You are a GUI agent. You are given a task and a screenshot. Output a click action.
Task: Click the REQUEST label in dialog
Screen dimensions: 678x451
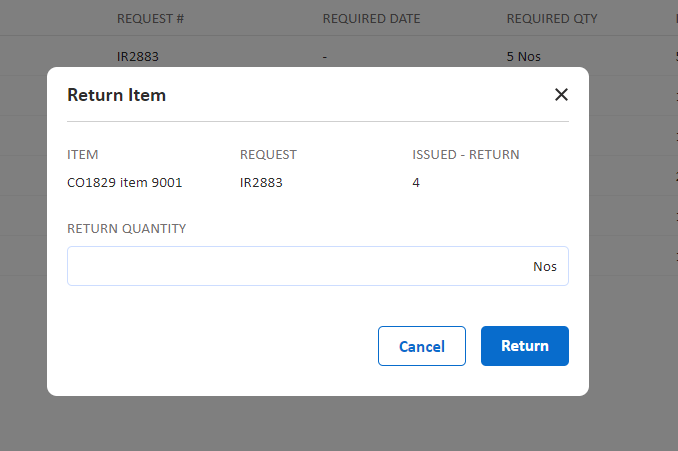(268, 155)
